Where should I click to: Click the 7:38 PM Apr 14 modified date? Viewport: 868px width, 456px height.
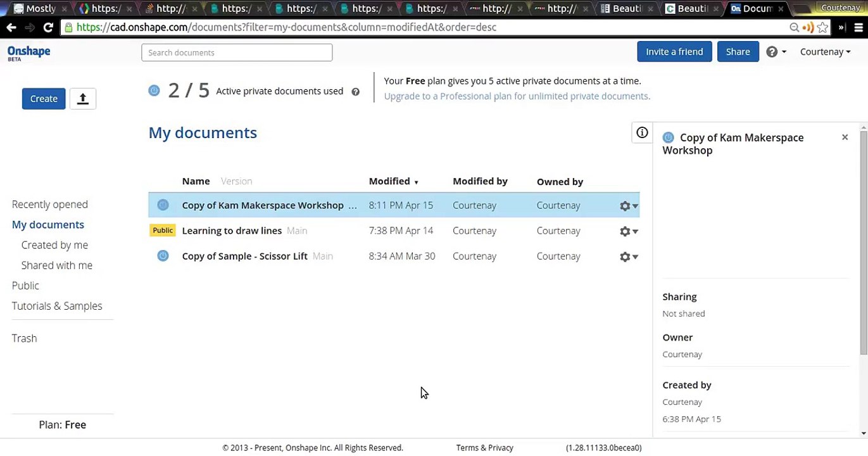coord(401,231)
